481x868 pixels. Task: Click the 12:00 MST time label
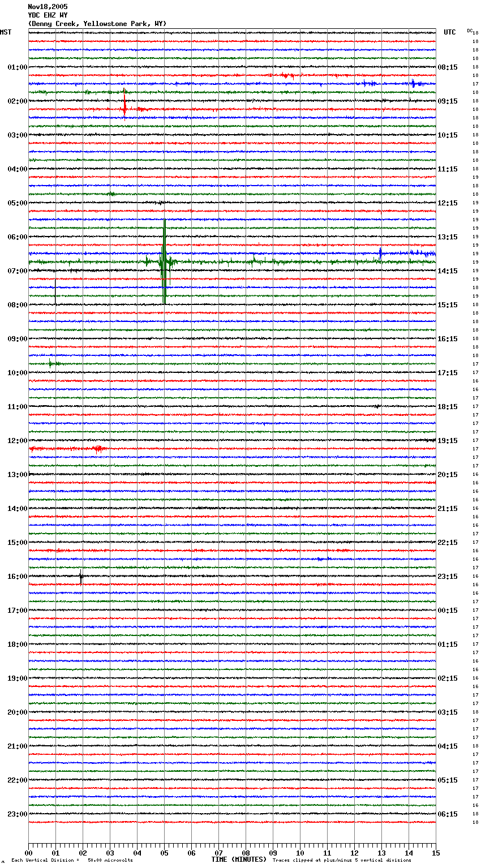pyautogui.click(x=18, y=441)
